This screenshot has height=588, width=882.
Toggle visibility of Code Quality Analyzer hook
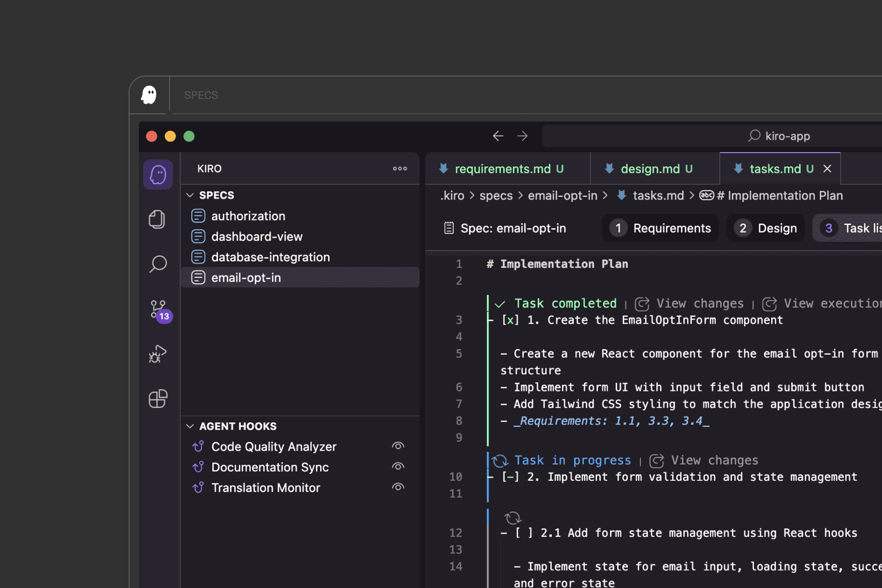398,446
